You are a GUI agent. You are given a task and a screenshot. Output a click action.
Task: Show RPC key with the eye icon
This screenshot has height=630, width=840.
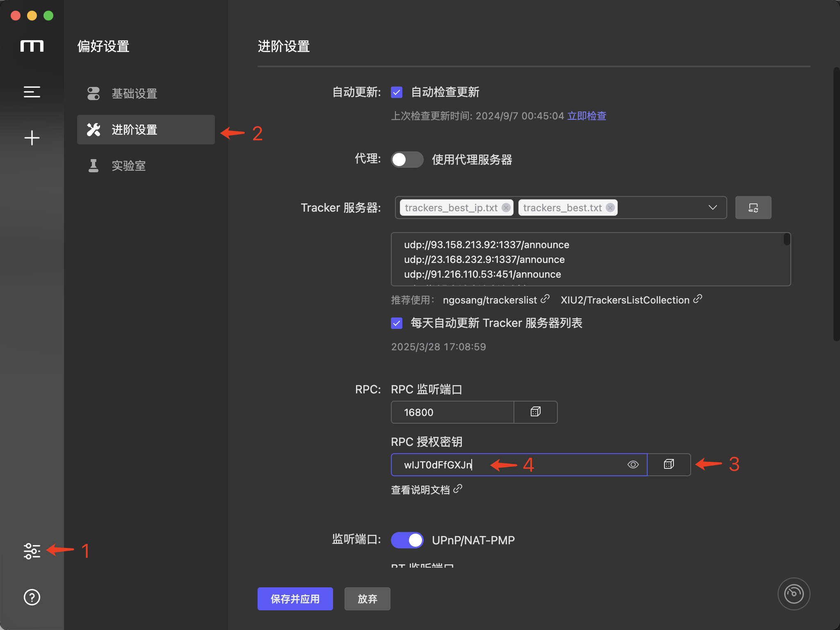[632, 464]
